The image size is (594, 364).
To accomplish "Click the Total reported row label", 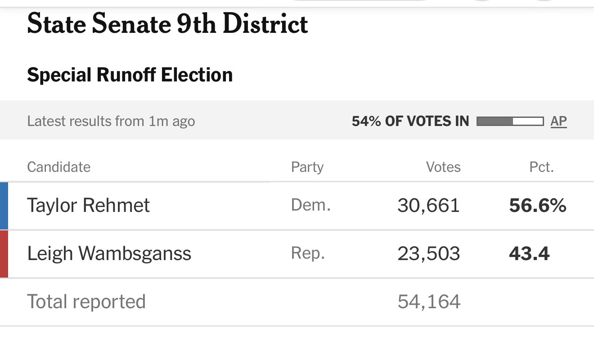I will pos(86,301).
